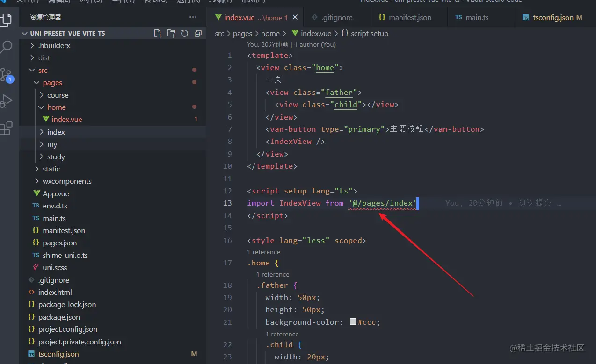Click the '@/pages/index' import path
Screen dimensions: 596x364
click(383, 203)
